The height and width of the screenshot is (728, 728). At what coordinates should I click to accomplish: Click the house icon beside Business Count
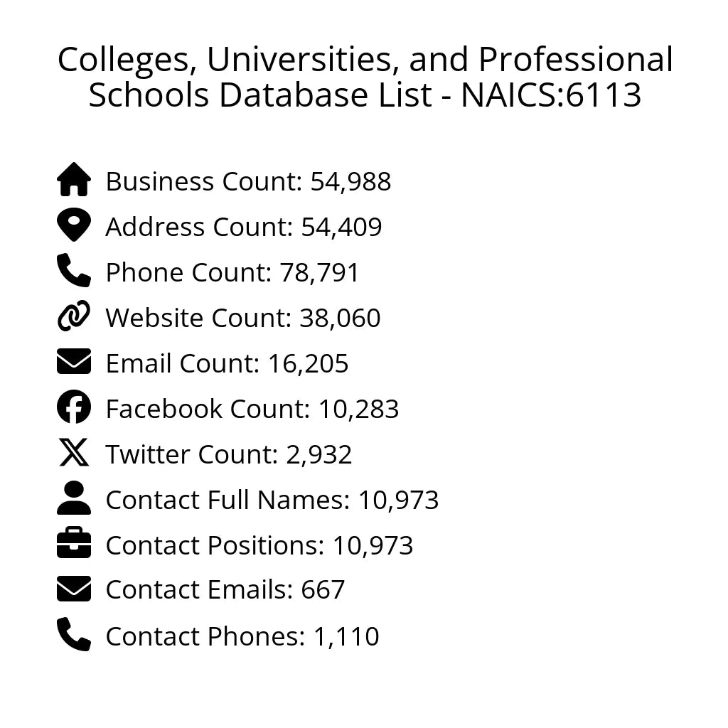(x=74, y=180)
